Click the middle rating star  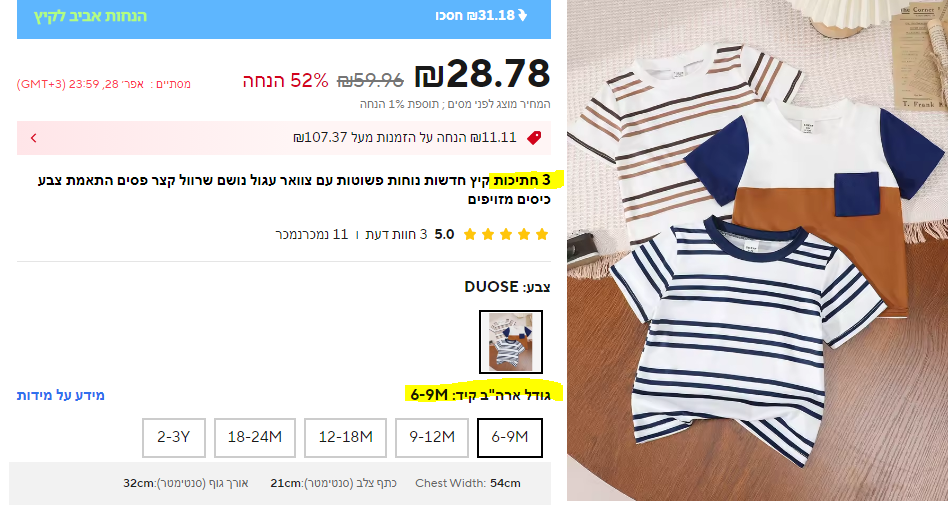click(x=506, y=235)
